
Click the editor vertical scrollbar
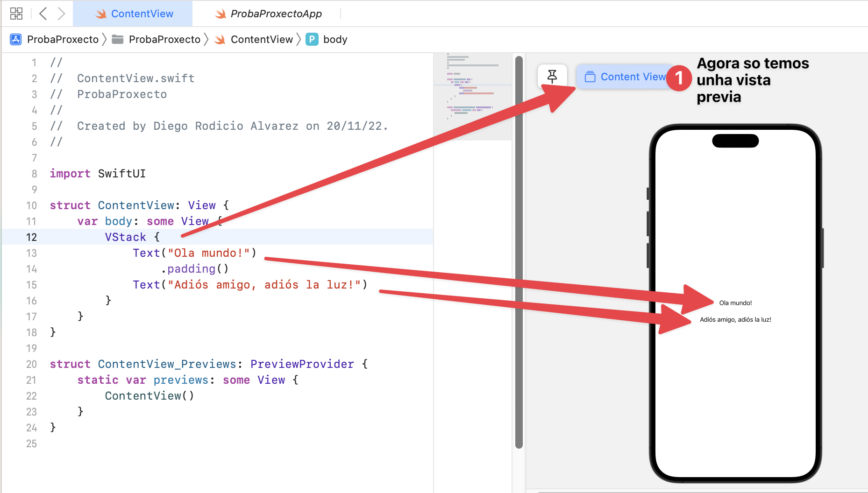(x=519, y=252)
